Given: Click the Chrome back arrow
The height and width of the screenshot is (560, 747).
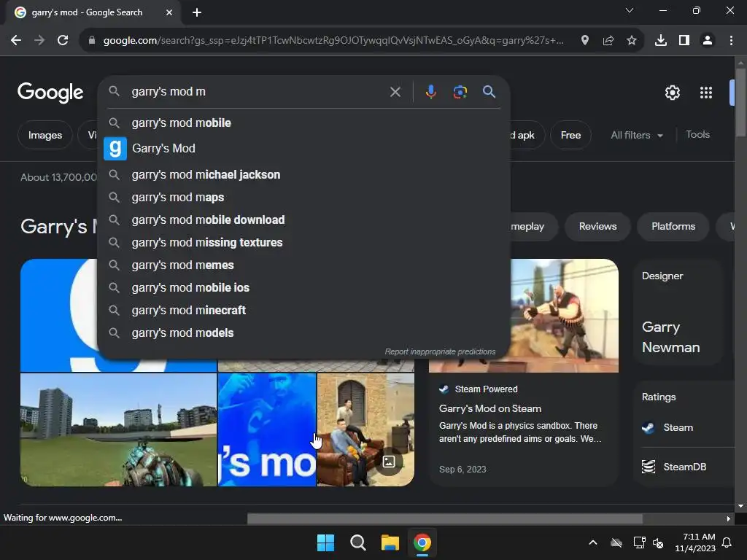Looking at the screenshot, I should coord(16,41).
